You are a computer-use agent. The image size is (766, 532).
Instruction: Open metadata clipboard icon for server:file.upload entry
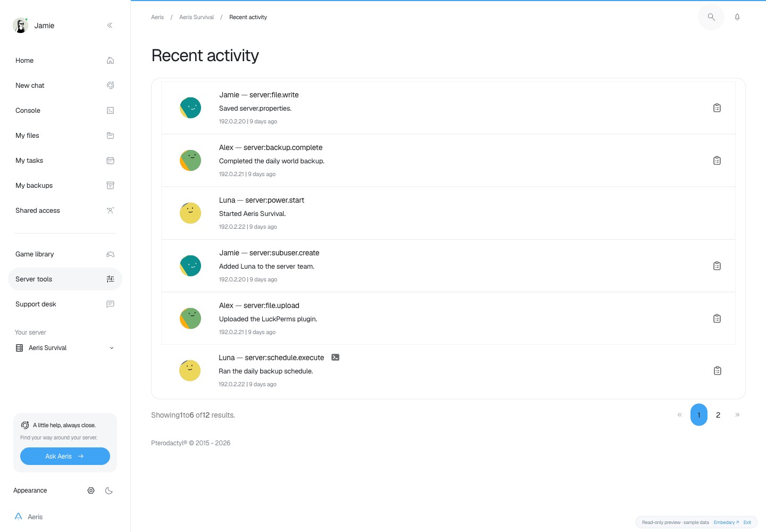pos(717,319)
